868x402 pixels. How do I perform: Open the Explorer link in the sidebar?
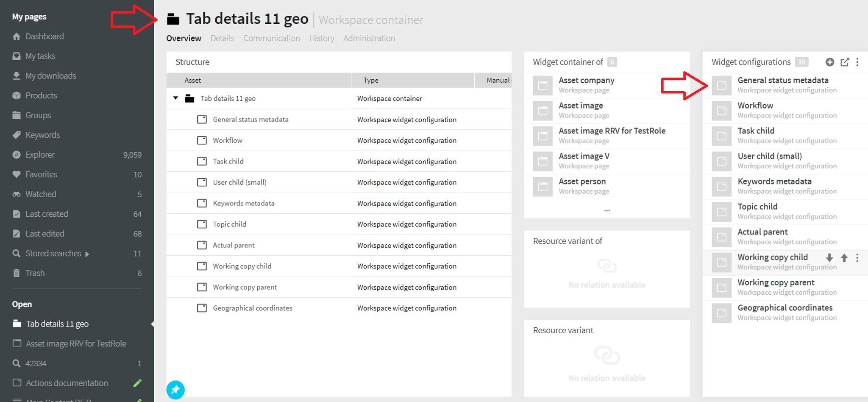tap(40, 155)
